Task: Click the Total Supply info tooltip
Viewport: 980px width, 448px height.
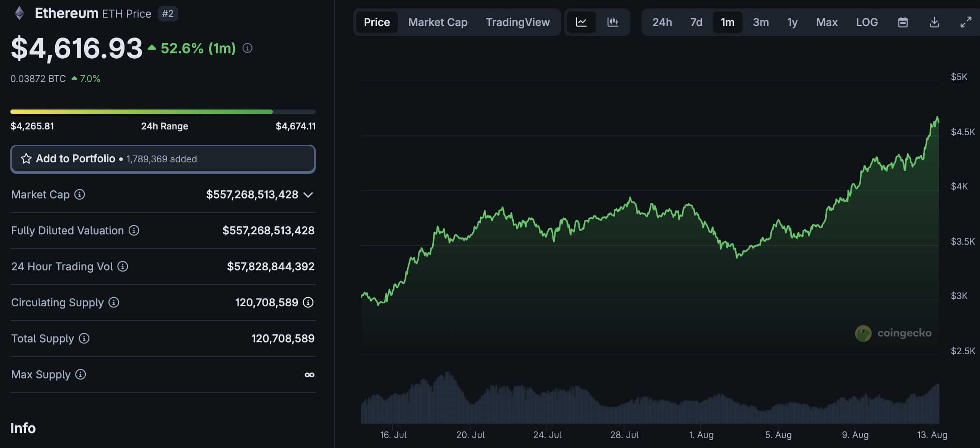Action: (x=84, y=338)
